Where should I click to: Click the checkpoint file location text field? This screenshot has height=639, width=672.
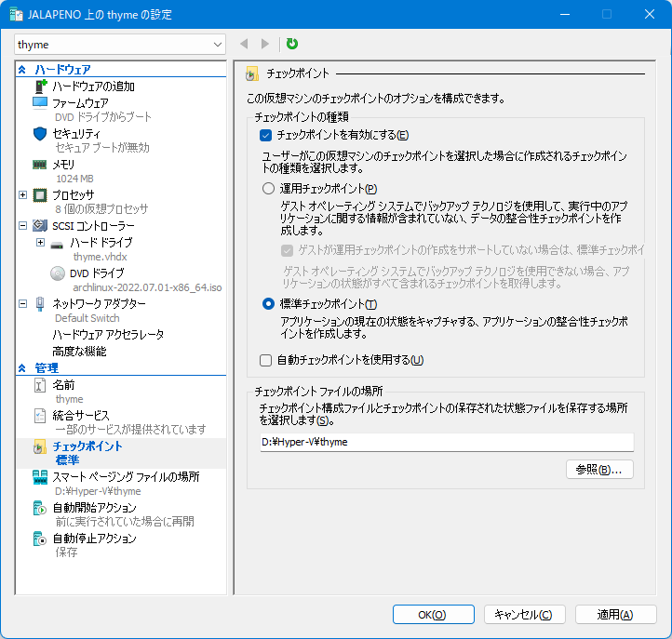coord(447,442)
